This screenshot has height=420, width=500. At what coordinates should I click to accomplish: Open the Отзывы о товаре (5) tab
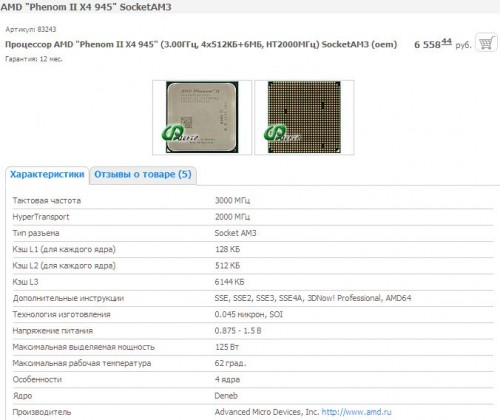click(x=143, y=175)
